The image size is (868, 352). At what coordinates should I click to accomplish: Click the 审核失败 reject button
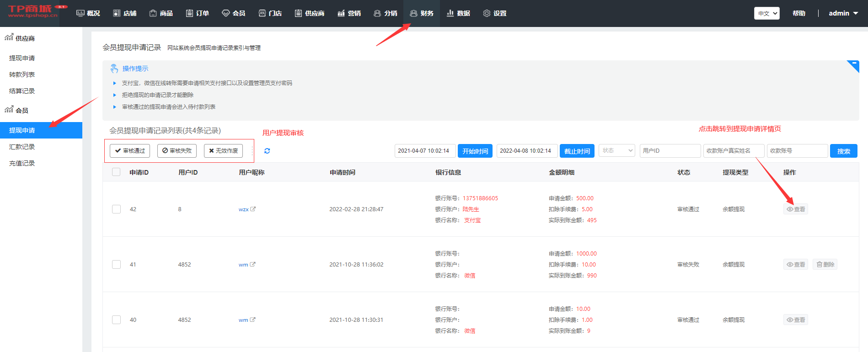tap(177, 151)
